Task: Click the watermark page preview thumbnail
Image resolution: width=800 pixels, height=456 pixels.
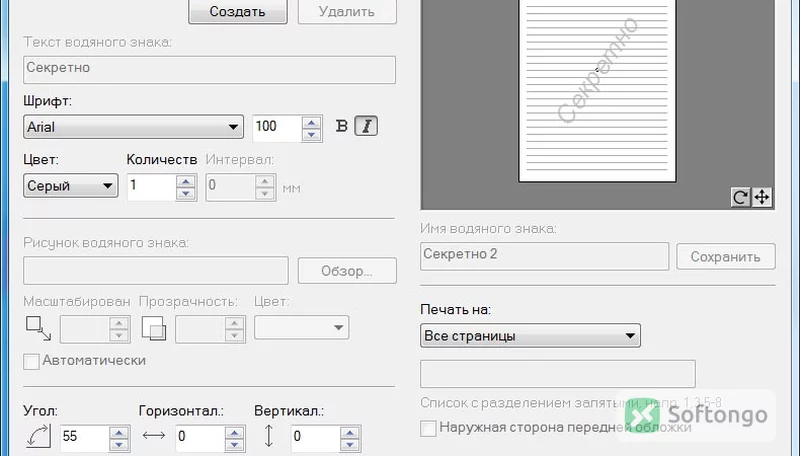Action: click(x=597, y=91)
